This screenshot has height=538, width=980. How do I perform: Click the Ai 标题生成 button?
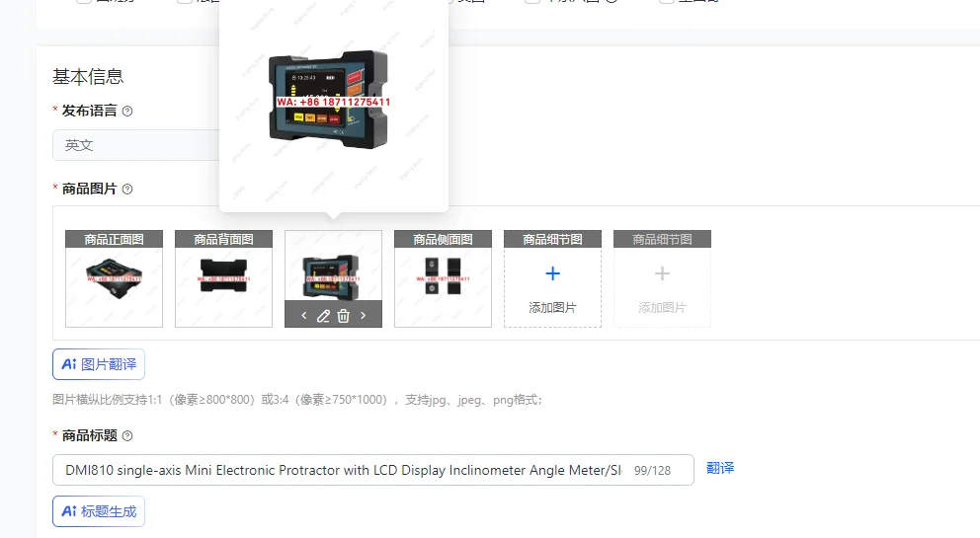click(x=99, y=511)
